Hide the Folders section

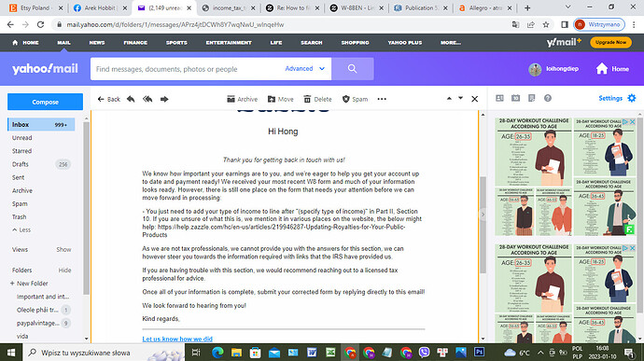64,271
